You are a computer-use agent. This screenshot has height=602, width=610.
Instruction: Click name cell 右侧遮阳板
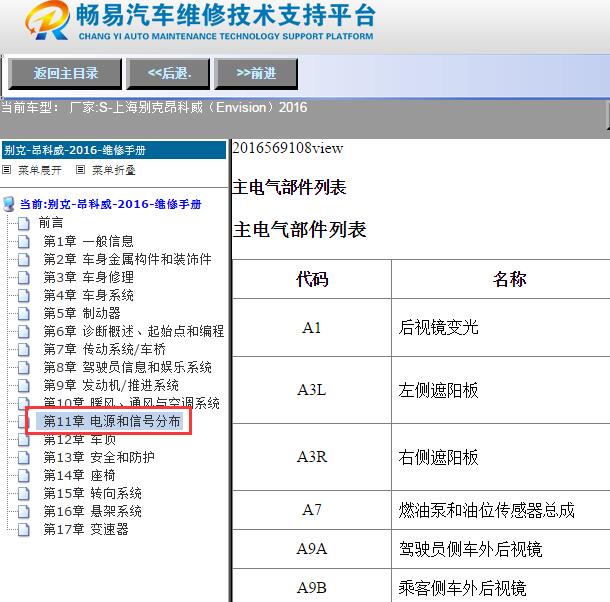501,457
